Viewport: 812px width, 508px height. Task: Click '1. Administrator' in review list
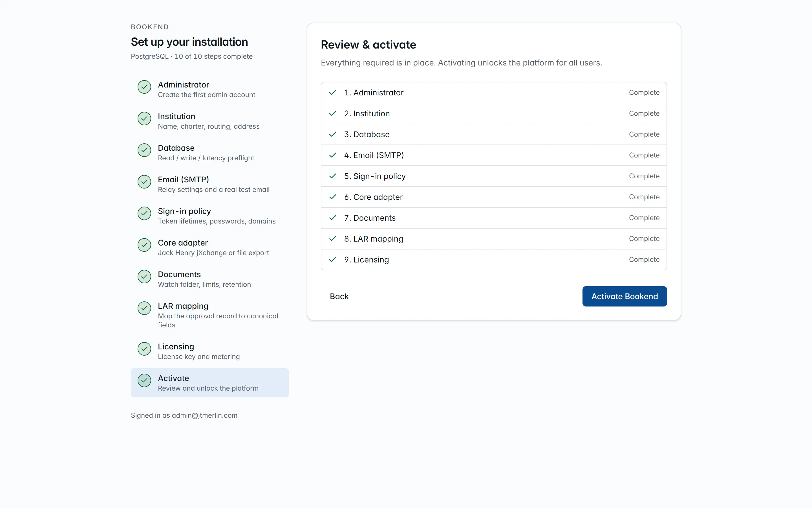click(x=374, y=92)
